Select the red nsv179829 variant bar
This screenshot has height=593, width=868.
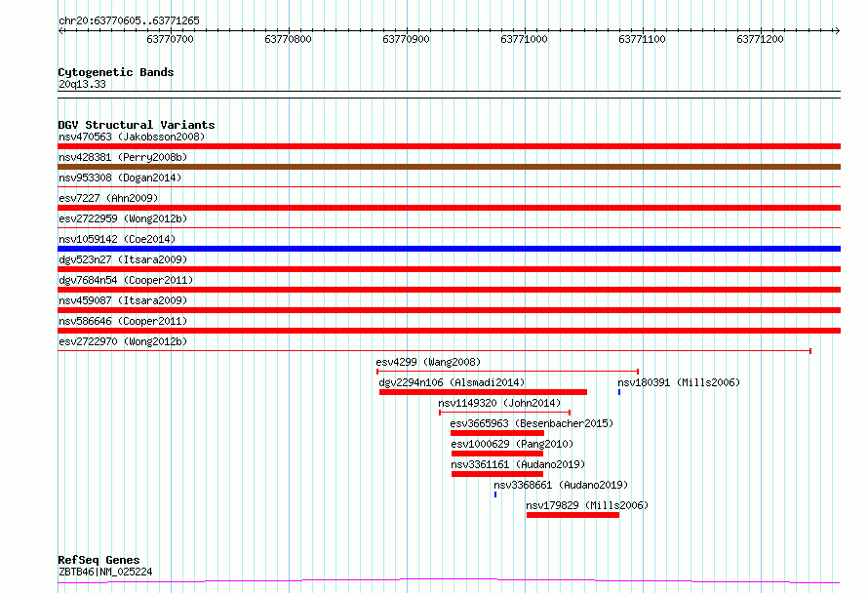point(572,515)
